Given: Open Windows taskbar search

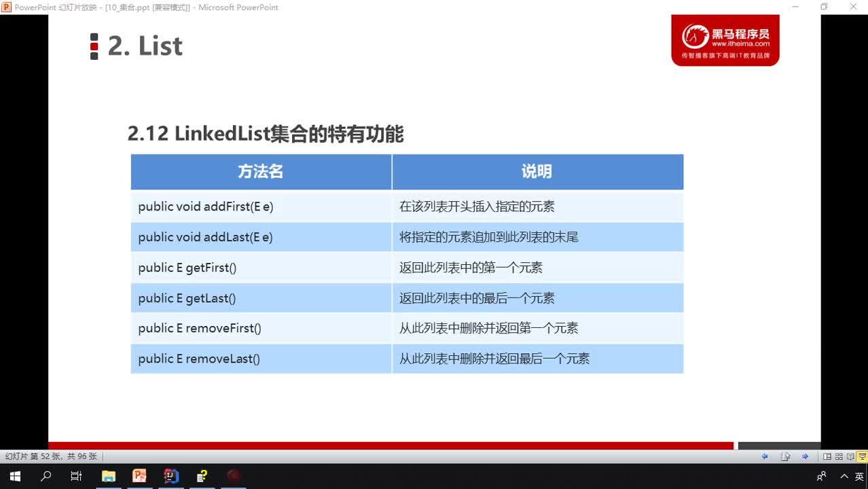Looking at the screenshot, I should coord(46,476).
